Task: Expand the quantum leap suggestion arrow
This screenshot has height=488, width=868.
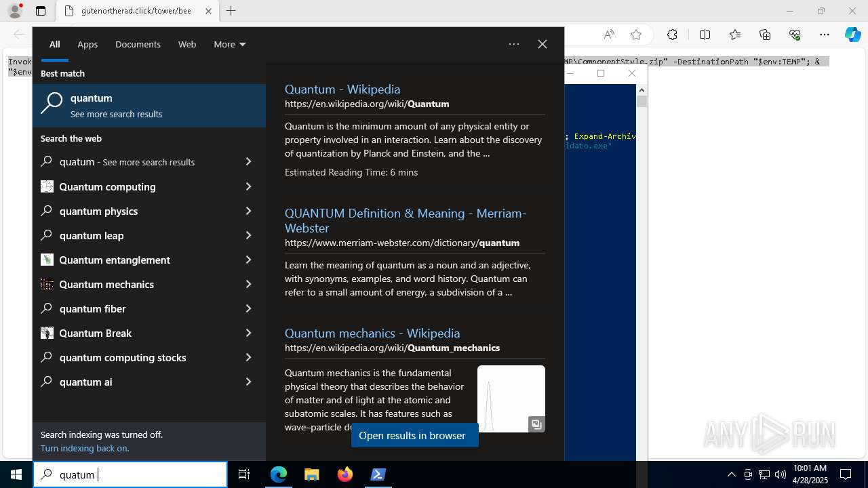Action: coord(248,235)
